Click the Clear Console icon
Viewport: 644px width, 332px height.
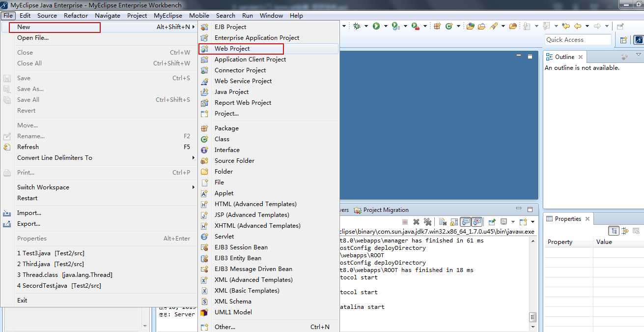pyautogui.click(x=442, y=222)
